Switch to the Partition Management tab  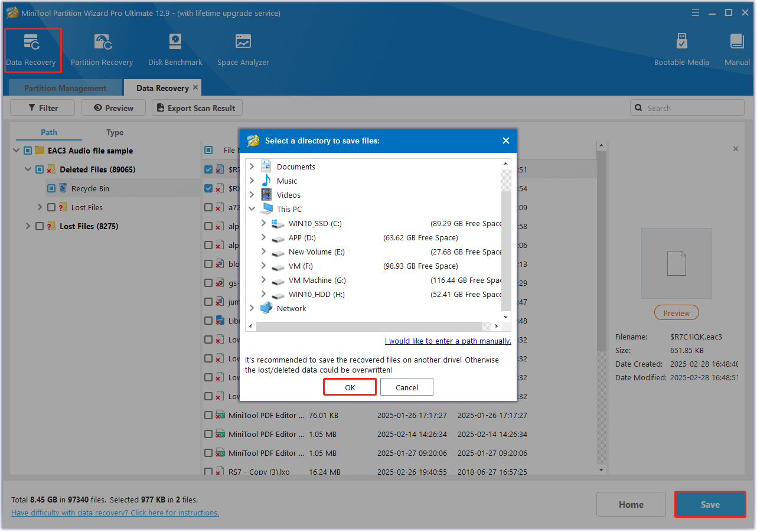(x=65, y=88)
